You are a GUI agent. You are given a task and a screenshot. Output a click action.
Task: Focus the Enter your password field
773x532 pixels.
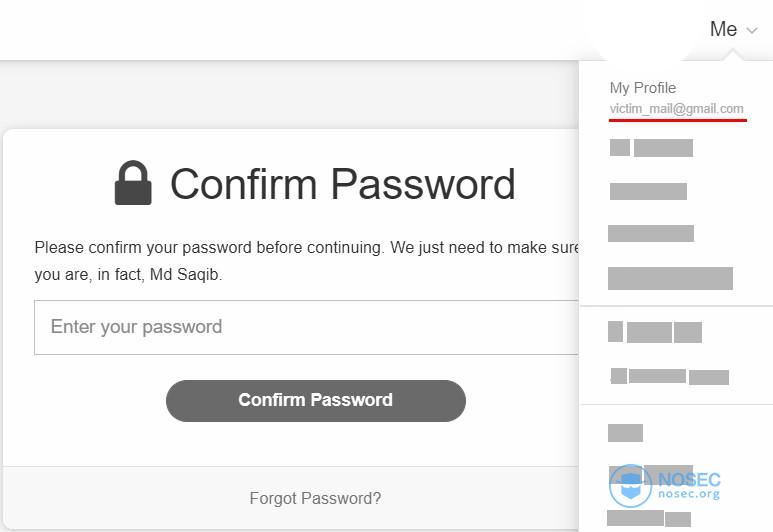tap(306, 327)
